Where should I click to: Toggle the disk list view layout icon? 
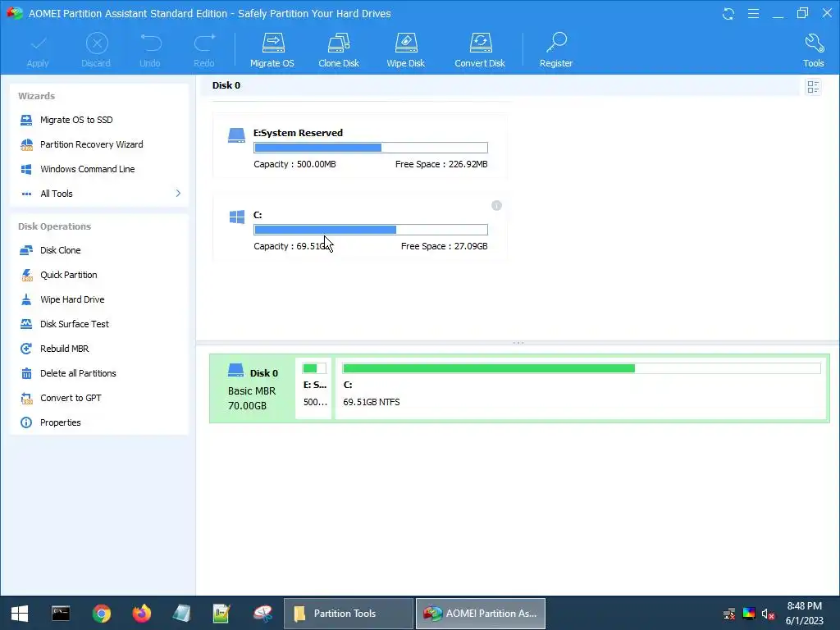[x=813, y=87]
